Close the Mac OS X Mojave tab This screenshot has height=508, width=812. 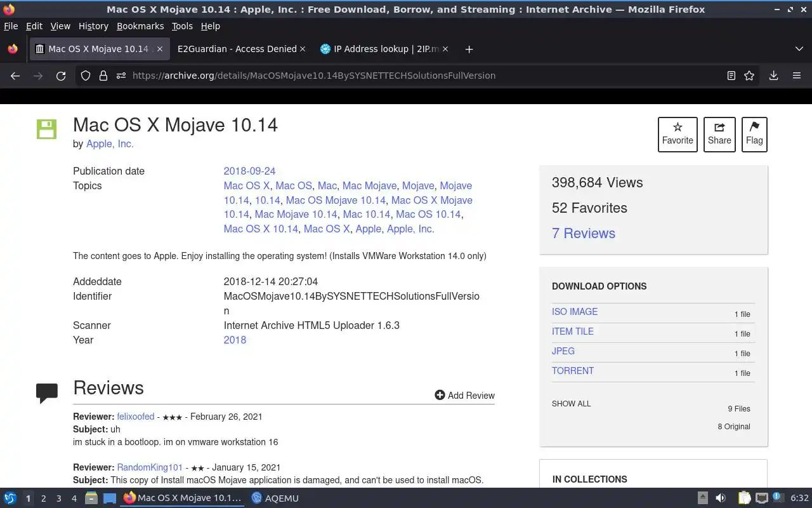pyautogui.click(x=160, y=49)
